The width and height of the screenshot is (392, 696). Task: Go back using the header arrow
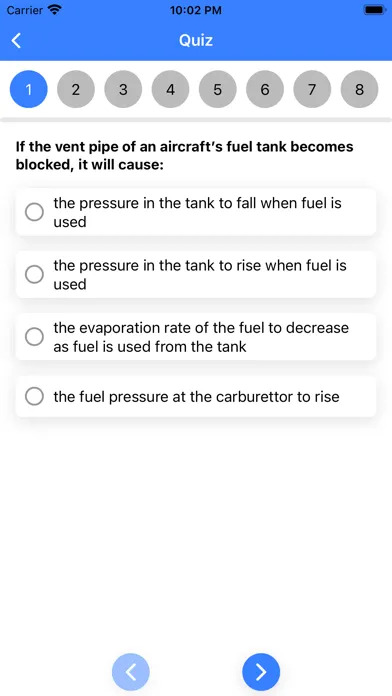[x=16, y=40]
